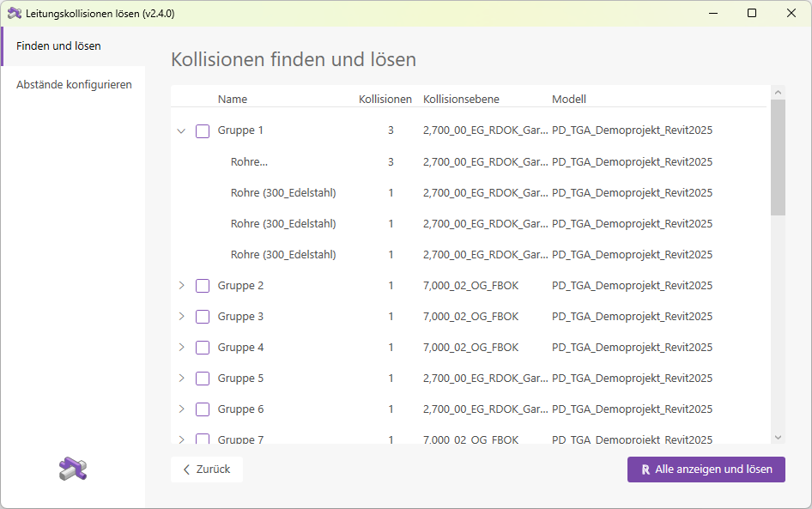Expand the Gruppe 3 group

click(x=180, y=316)
